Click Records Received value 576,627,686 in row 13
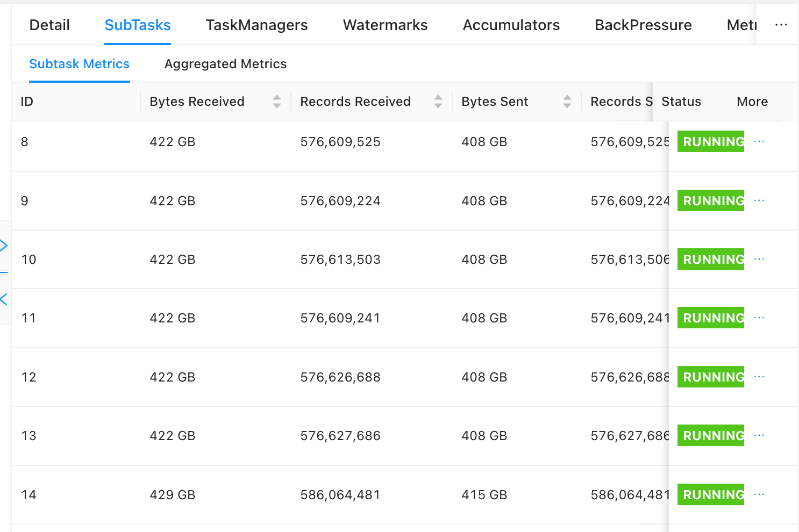Viewport: 799px width, 532px height. tap(340, 436)
